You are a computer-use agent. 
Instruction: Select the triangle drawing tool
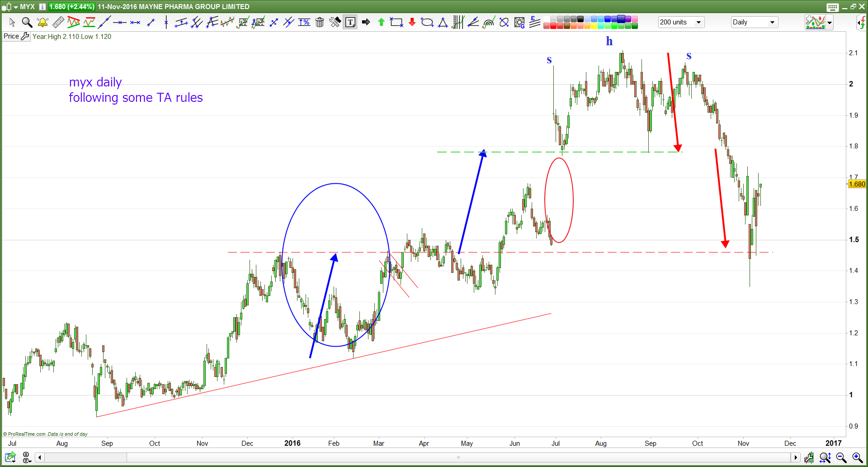(443, 22)
